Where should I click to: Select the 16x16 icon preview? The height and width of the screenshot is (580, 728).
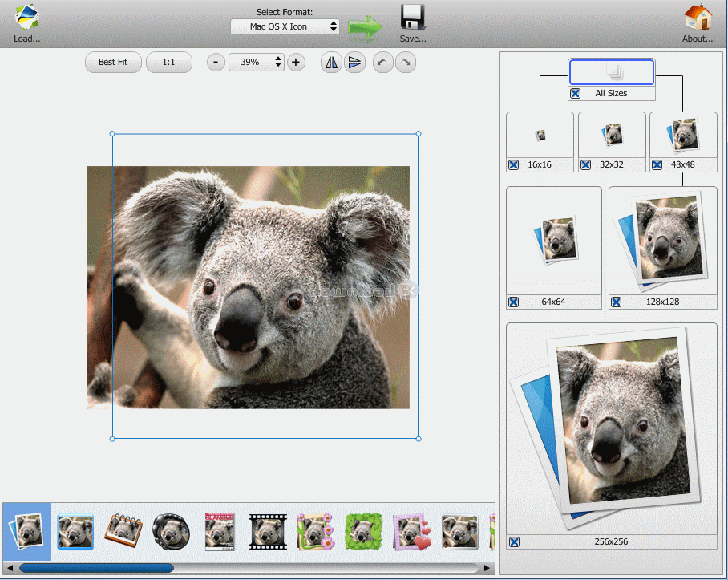(540, 135)
